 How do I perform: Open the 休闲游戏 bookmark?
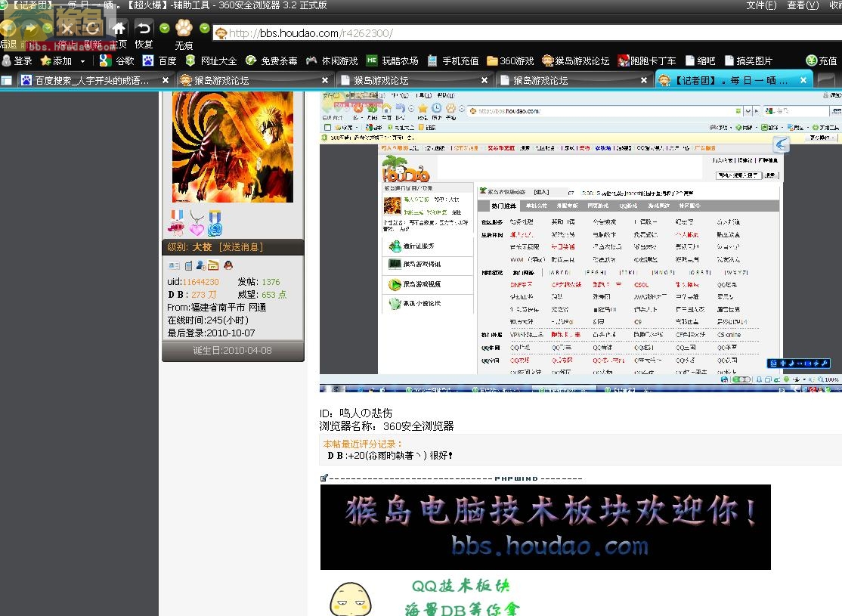[x=332, y=60]
